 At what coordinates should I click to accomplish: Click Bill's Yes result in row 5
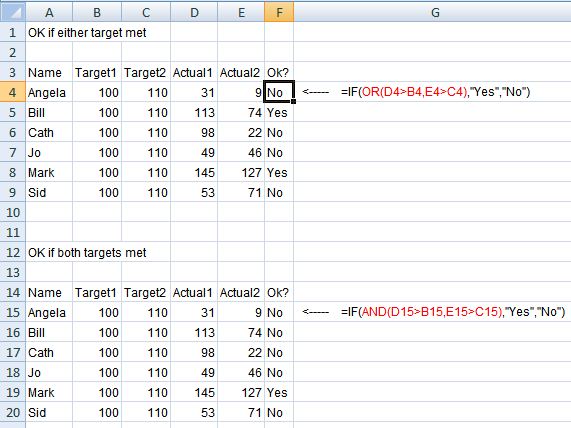click(277, 113)
